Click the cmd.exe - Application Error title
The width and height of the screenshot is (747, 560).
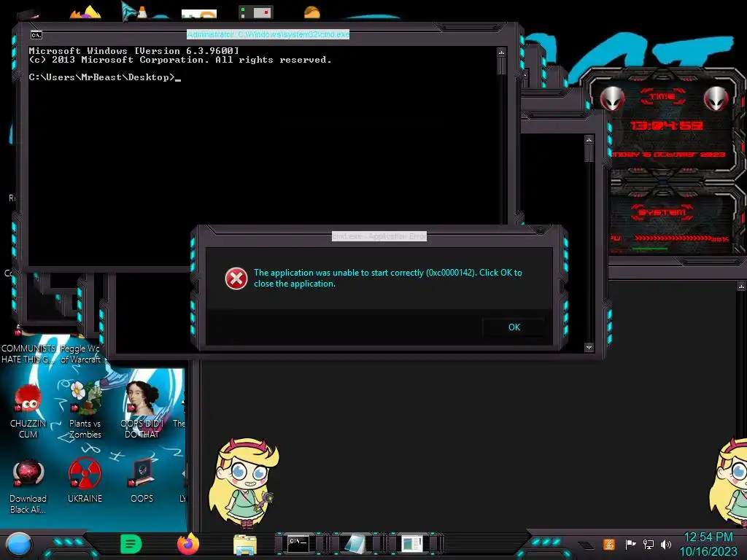tap(379, 236)
